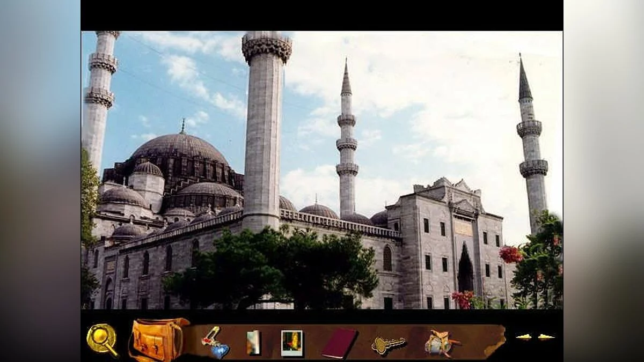
Task: Click the mosque's dark arched entrance doorway
Action: 465,269
